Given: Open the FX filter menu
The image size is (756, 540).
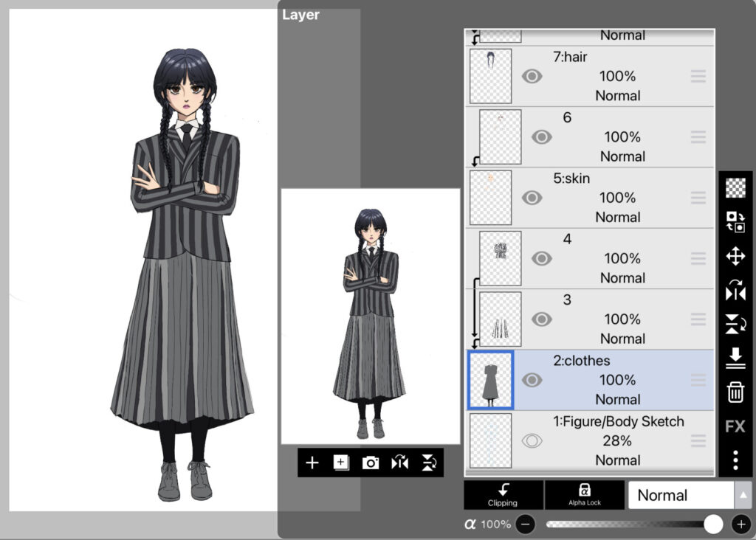Looking at the screenshot, I should tap(735, 426).
